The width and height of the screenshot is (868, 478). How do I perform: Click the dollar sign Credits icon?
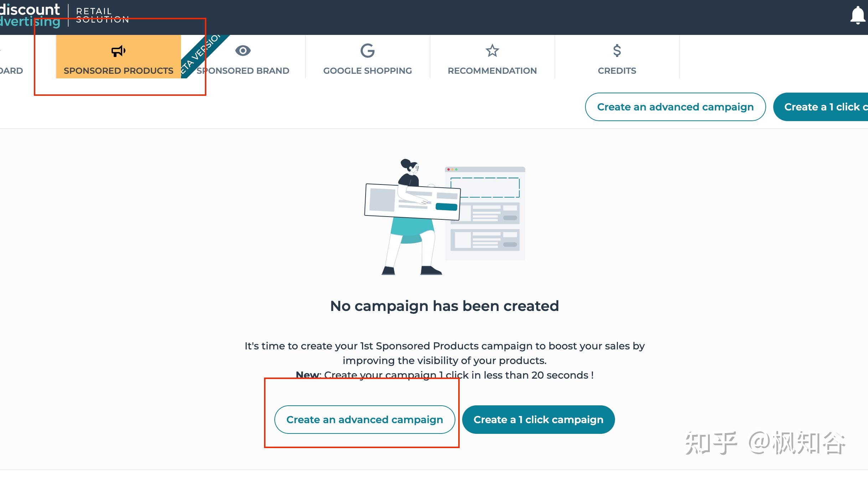coord(617,51)
